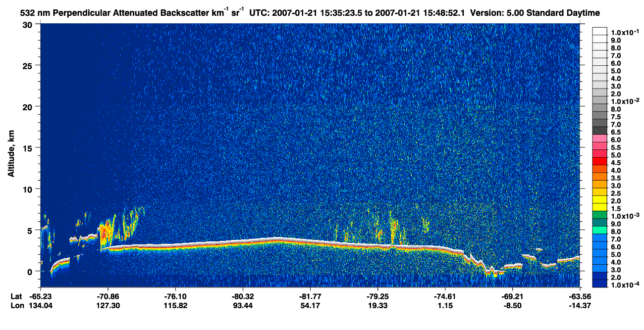Click longitude value '134.04'
The width and height of the screenshot is (644, 330).
tap(41, 305)
